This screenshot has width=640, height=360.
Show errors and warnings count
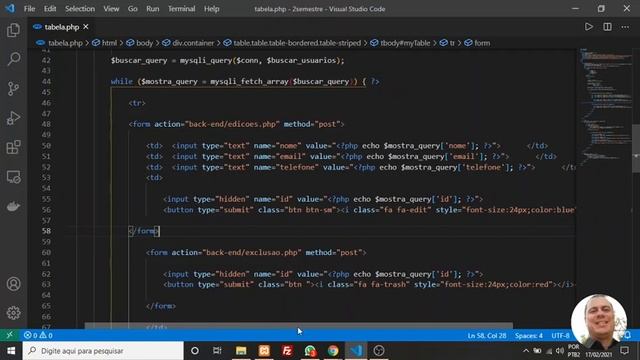(38, 335)
